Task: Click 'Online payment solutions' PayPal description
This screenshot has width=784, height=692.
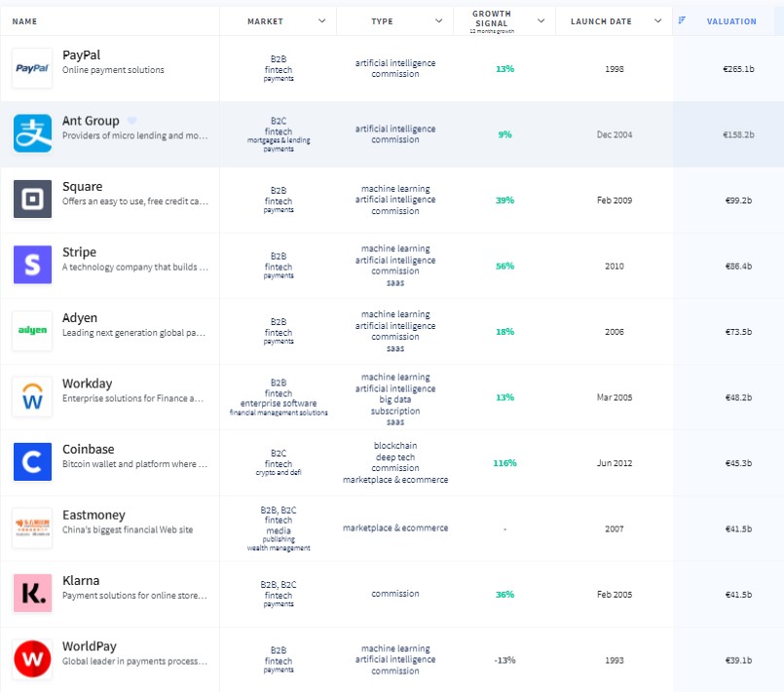Action: [x=113, y=70]
